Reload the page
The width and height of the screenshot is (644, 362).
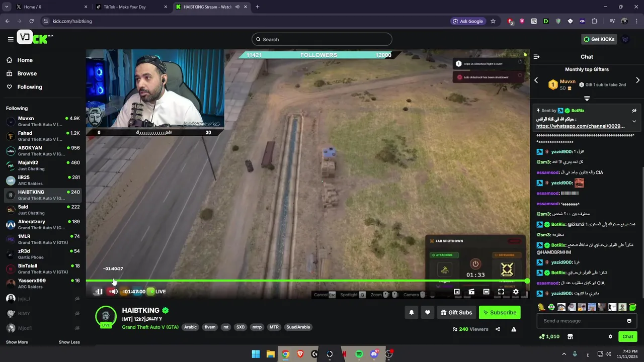31,21
